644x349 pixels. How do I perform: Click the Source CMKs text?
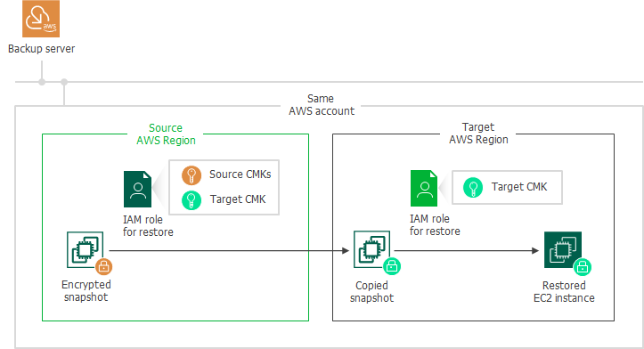tap(240, 174)
